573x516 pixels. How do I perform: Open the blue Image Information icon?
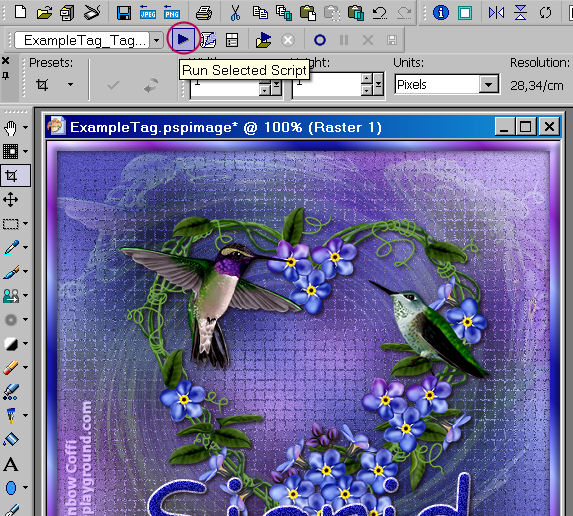pos(441,13)
